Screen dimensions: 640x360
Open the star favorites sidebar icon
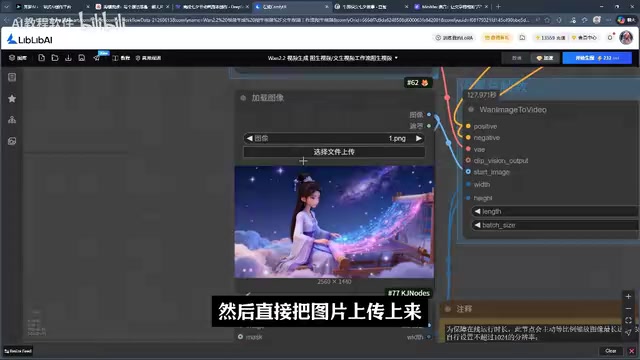click(x=12, y=98)
